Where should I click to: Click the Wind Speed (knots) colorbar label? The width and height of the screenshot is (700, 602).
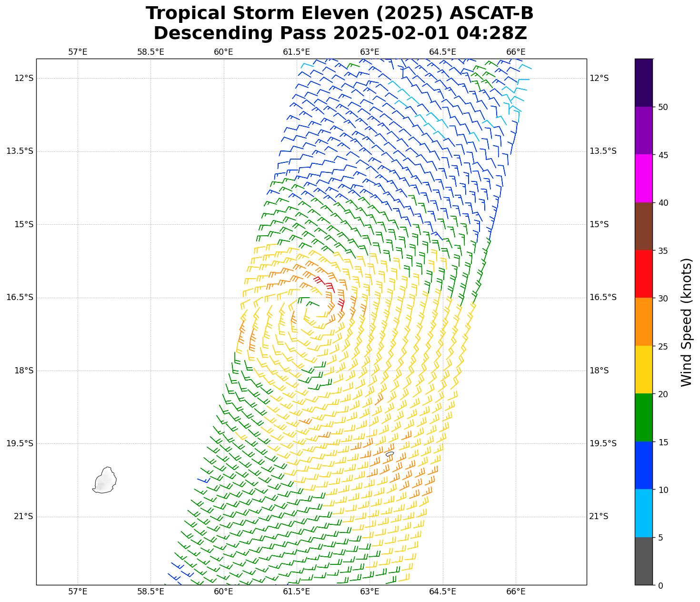[686, 322]
